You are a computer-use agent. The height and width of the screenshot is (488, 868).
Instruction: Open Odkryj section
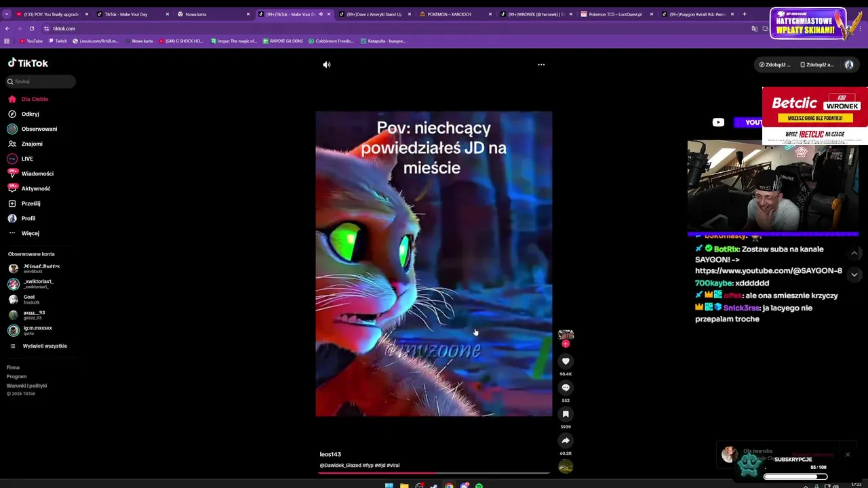click(24, 114)
